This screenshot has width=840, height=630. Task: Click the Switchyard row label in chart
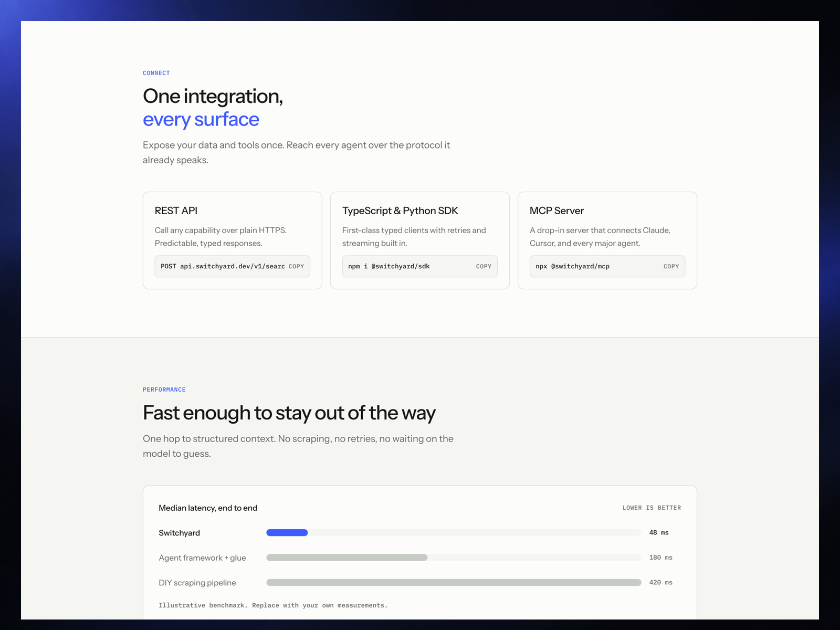coord(180,533)
